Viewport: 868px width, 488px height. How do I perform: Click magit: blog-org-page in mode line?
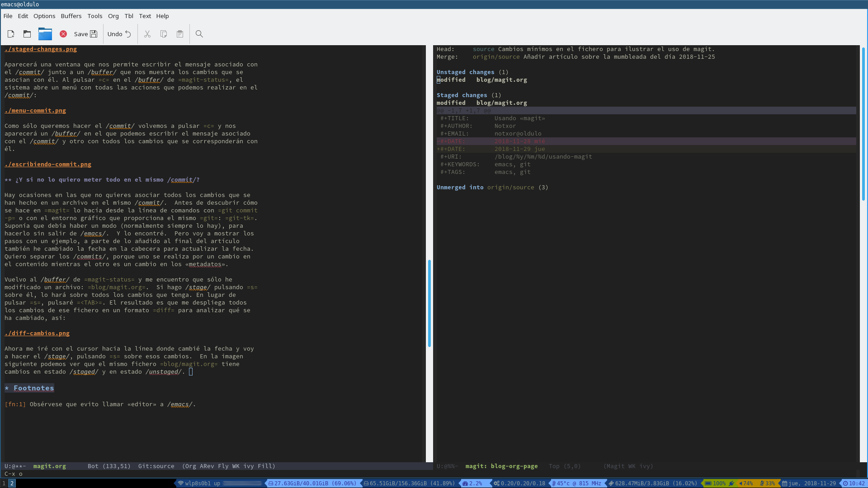[x=502, y=466]
